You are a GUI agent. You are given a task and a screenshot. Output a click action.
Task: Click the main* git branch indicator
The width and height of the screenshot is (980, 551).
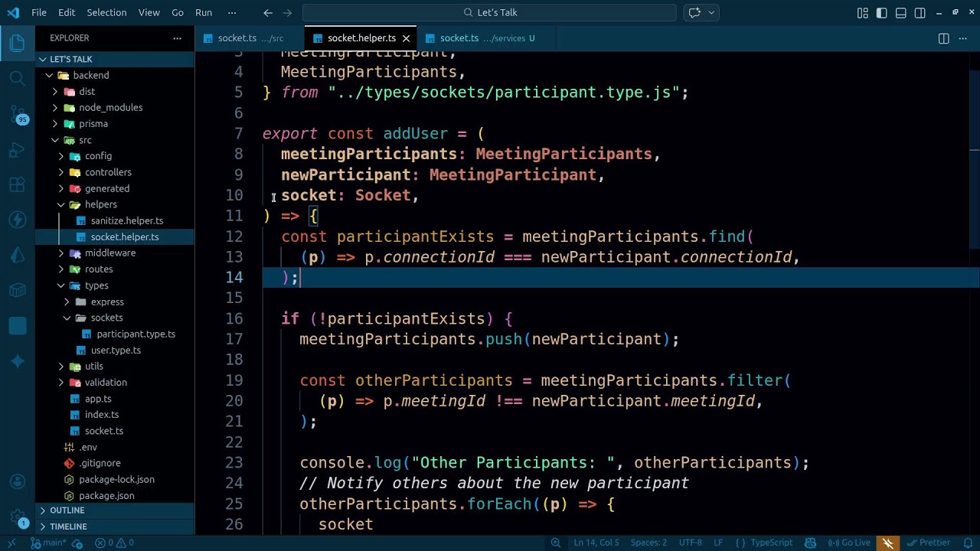[x=48, y=543]
